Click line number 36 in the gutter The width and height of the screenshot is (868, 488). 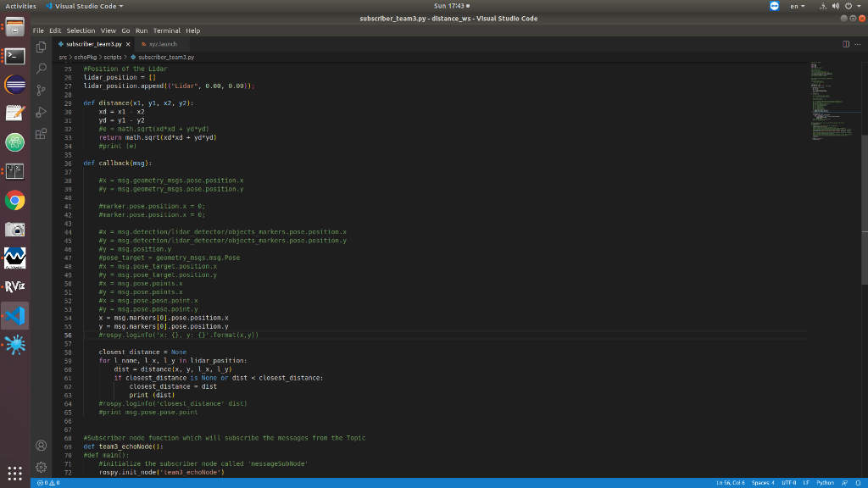tap(68, 164)
